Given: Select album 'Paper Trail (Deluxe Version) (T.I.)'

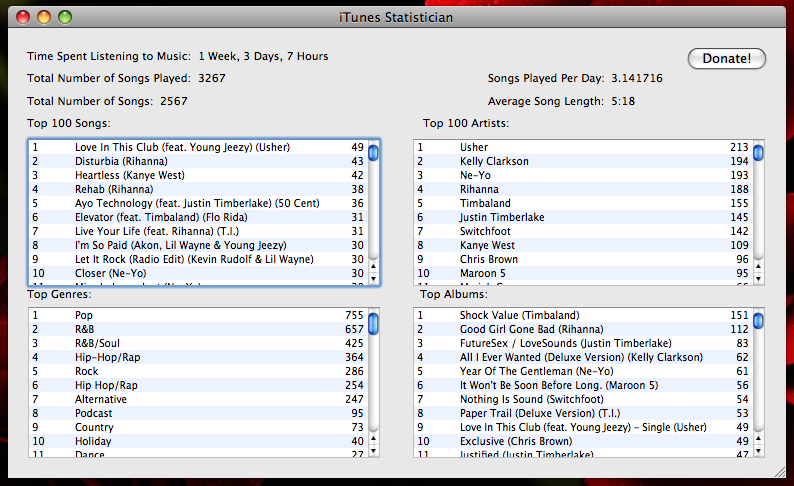Looking at the screenshot, I should coord(583,414).
